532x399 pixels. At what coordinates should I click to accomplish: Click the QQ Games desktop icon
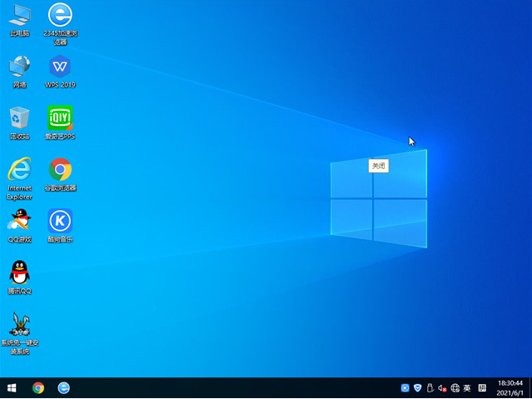pos(19,221)
